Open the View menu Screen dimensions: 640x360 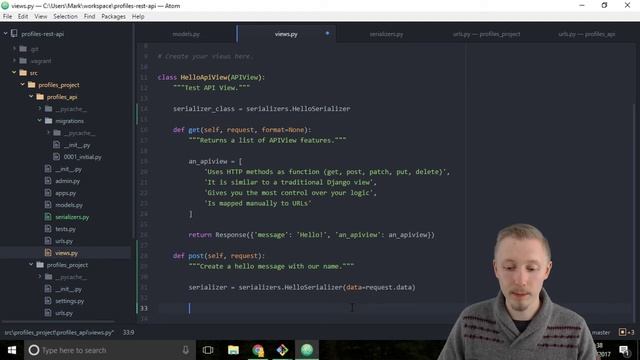point(40,16)
